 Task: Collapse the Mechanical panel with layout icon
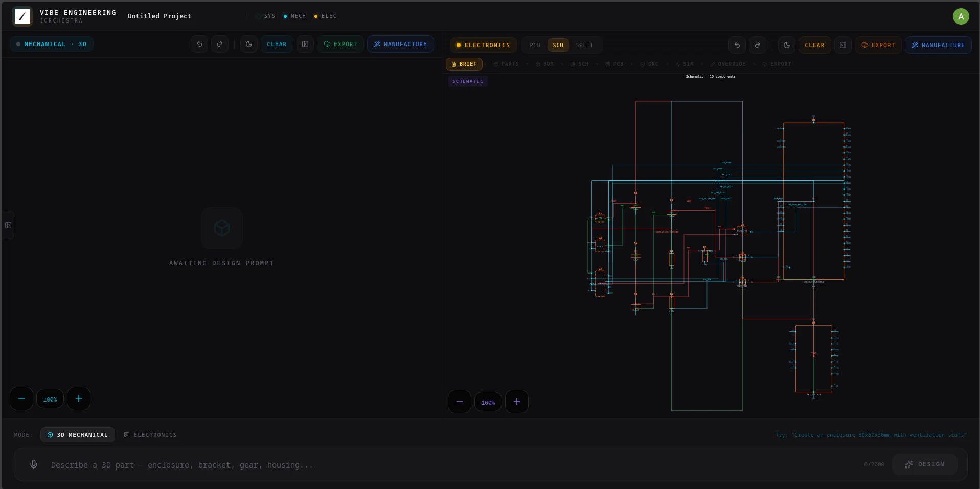click(305, 44)
